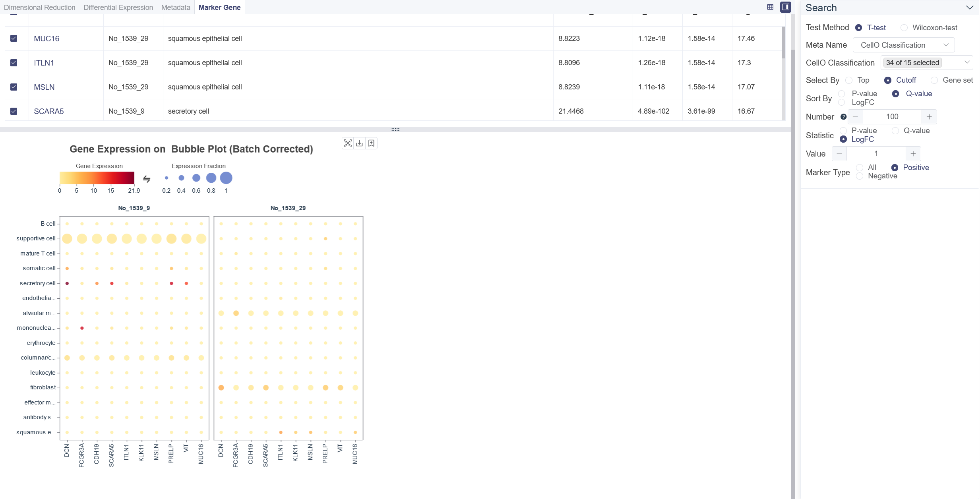The image size is (980, 499).
Task: Bookmark the bubble plot
Action: click(x=372, y=143)
